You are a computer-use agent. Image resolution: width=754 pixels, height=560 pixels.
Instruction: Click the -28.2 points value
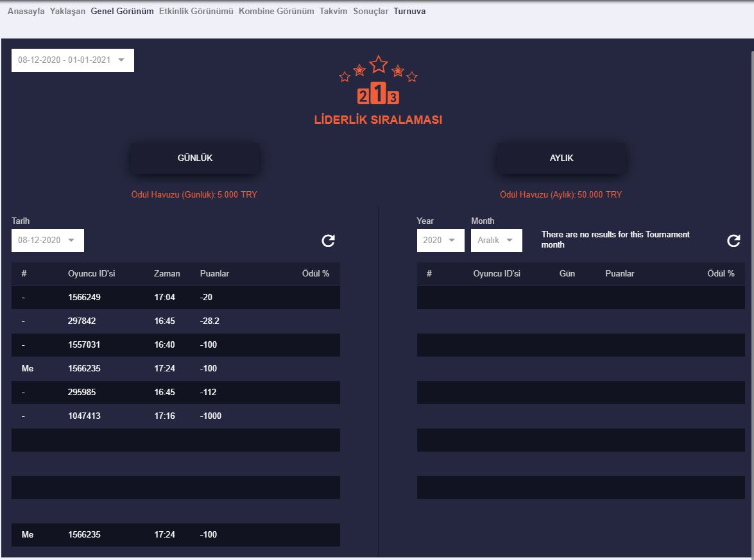click(210, 321)
